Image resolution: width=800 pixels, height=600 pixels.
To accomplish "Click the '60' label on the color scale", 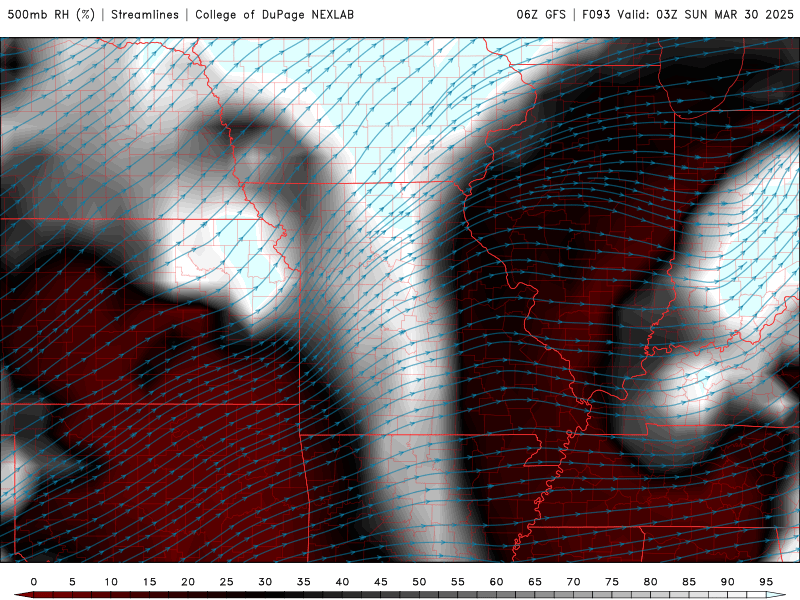I will coord(496,582).
